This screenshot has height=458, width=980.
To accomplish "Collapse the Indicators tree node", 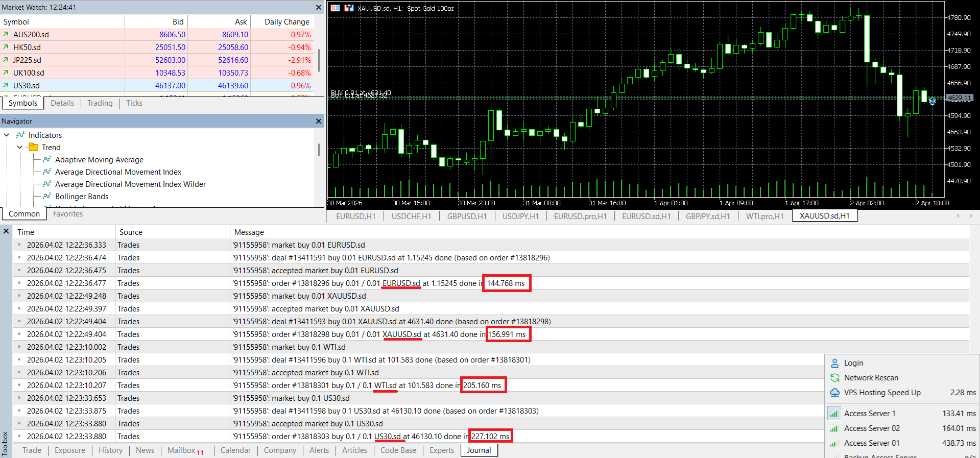I will pyautogui.click(x=7, y=135).
